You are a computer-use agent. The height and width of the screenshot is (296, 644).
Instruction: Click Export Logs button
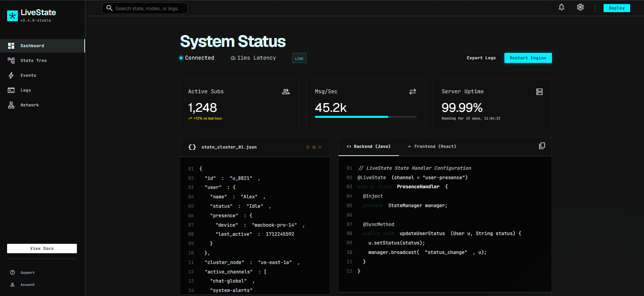(x=481, y=58)
